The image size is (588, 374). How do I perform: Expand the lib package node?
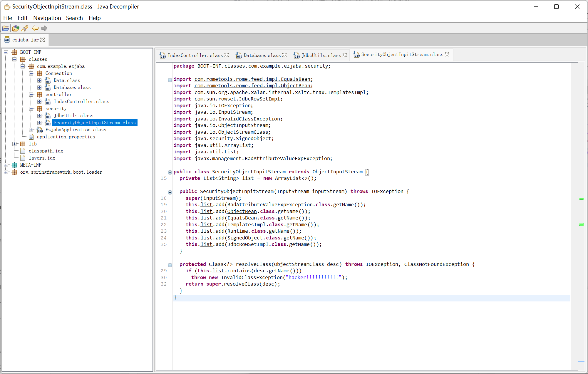pyautogui.click(x=14, y=144)
